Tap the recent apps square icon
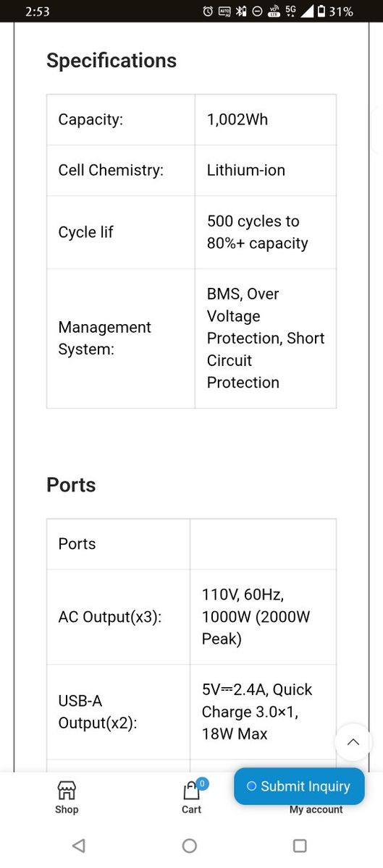 click(x=300, y=846)
